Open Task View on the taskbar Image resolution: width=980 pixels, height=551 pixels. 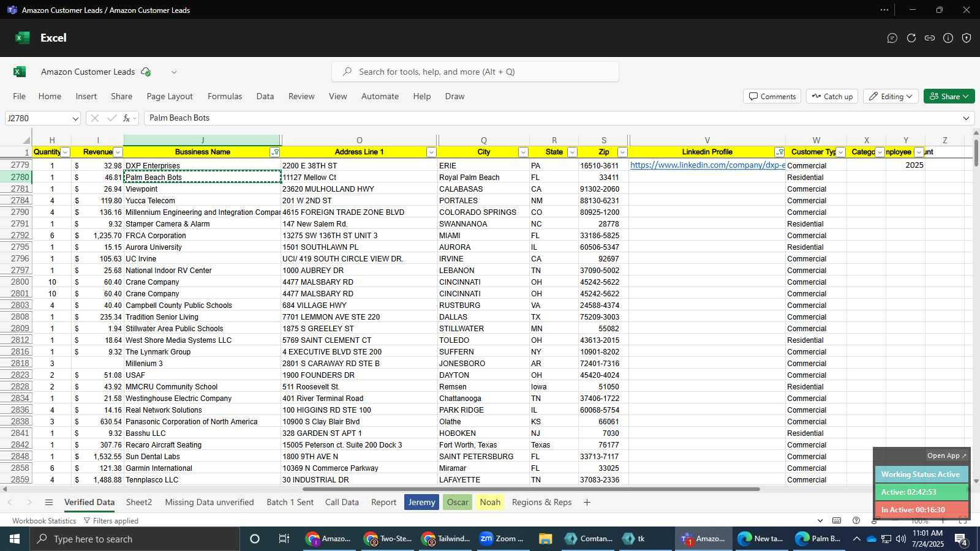284,539
